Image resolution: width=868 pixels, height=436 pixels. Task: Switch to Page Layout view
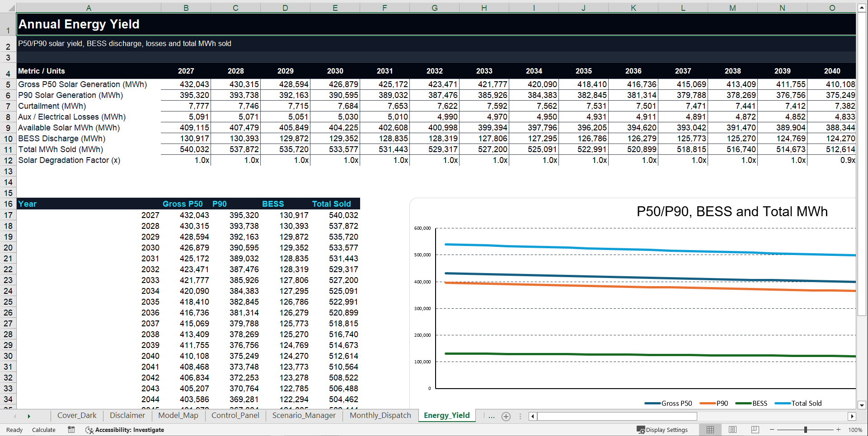tap(732, 430)
